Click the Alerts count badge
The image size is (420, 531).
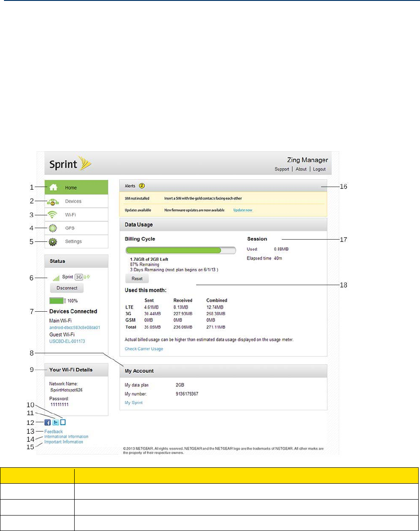[142, 186]
